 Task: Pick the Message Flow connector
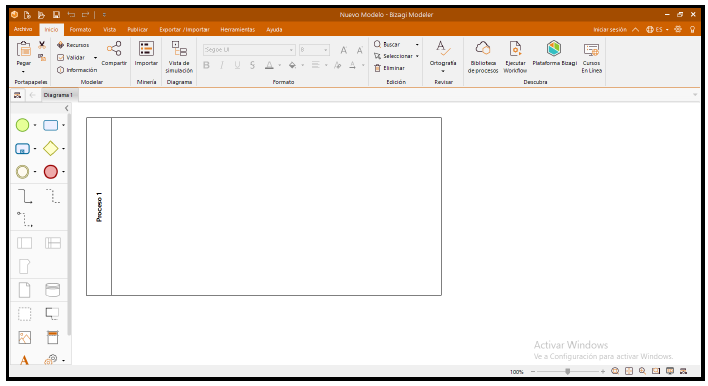click(25, 219)
